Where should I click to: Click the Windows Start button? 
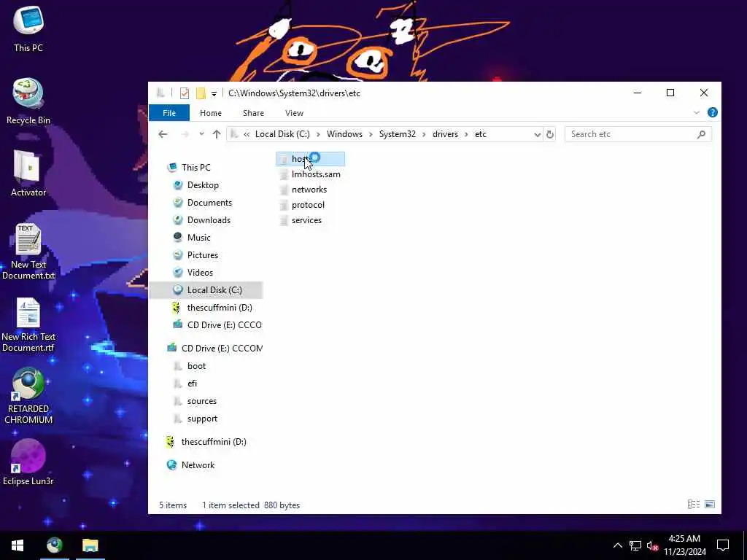18,545
